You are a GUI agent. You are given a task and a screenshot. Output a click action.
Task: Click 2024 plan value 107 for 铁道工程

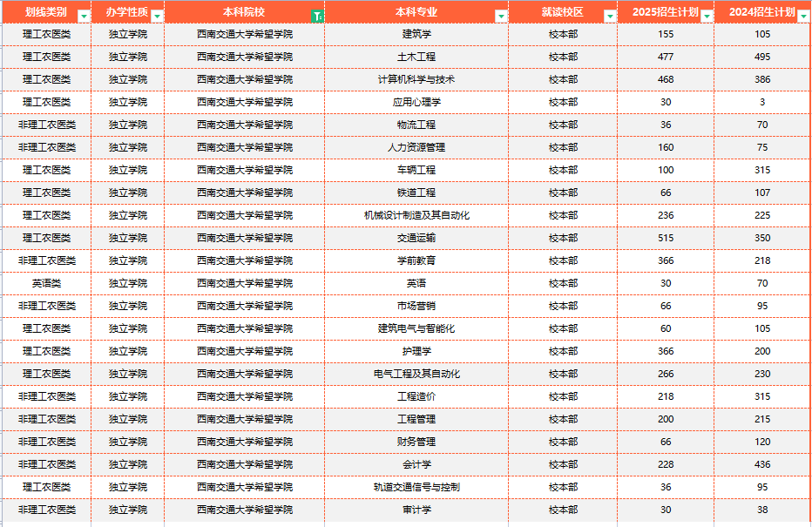(x=762, y=193)
